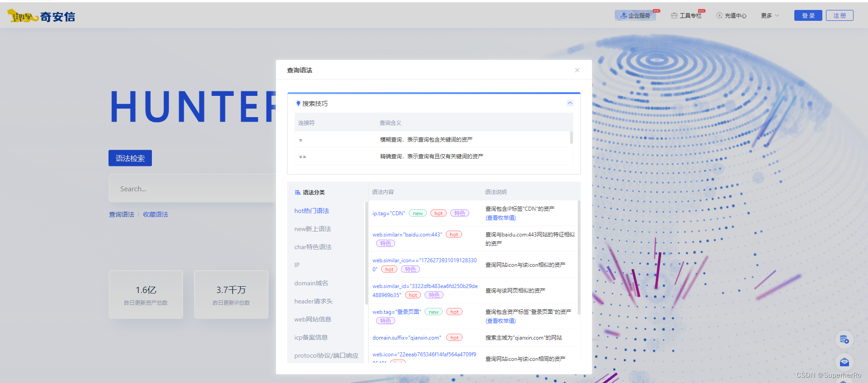Collapse the 搜索技巧 panel chevron
868x383 pixels.
570,103
